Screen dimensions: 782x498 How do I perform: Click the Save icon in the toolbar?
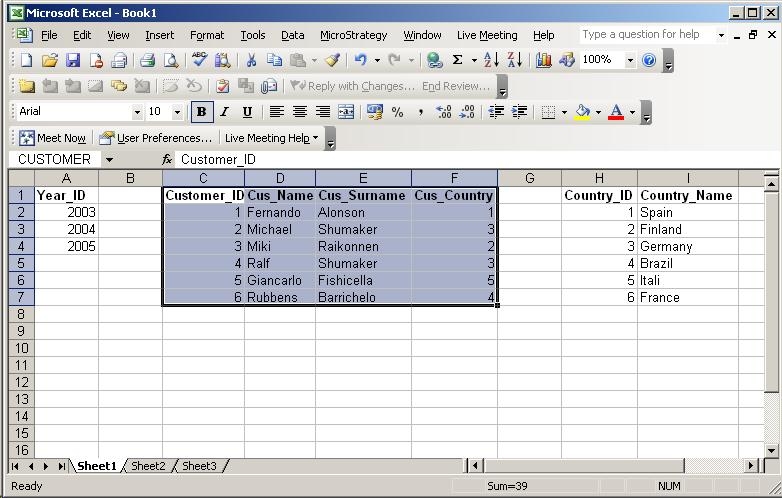point(73,60)
